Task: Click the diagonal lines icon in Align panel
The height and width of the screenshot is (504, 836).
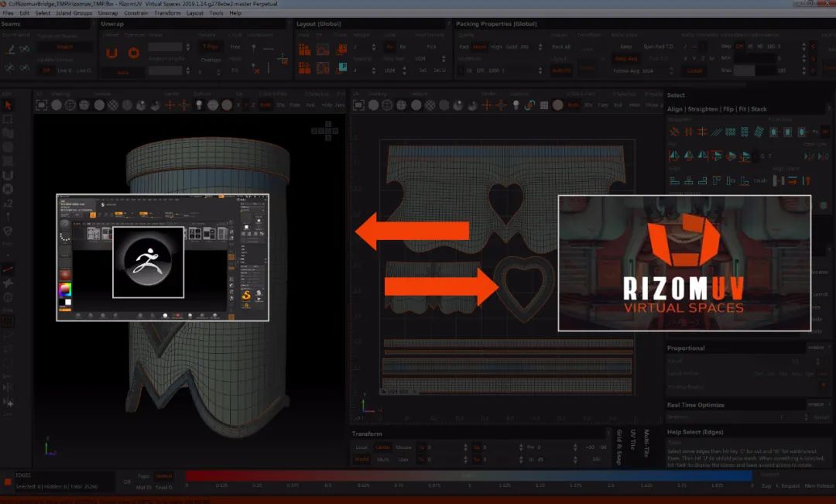Action: point(717,132)
